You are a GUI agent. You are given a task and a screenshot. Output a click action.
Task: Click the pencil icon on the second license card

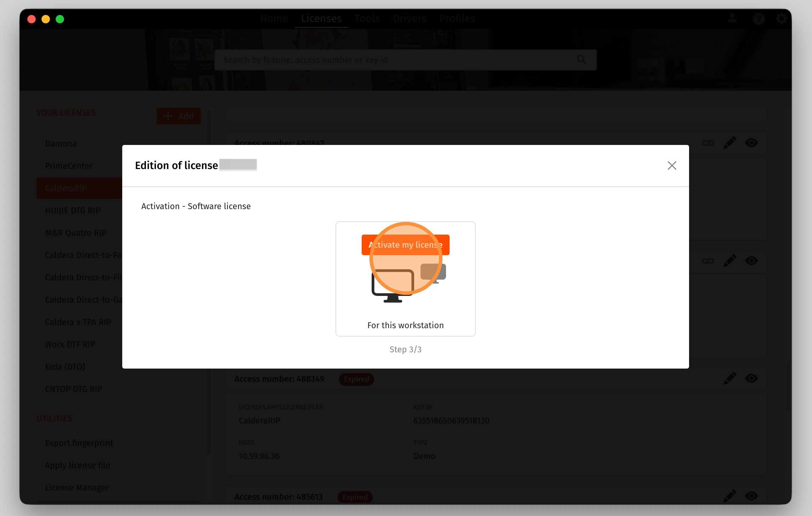730,261
